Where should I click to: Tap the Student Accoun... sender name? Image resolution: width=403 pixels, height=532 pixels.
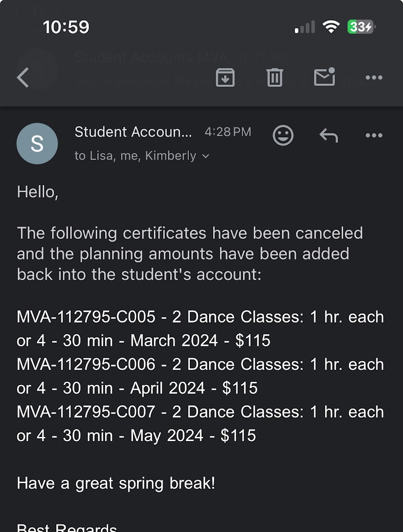pos(133,132)
